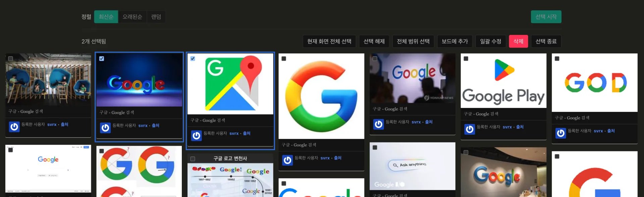Tick the checkbox on the 3D G logo card
This screenshot has width=644, height=197.
tap(284, 59)
